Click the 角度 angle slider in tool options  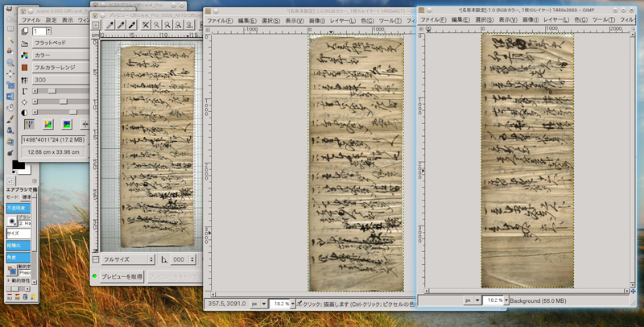click(x=19, y=258)
